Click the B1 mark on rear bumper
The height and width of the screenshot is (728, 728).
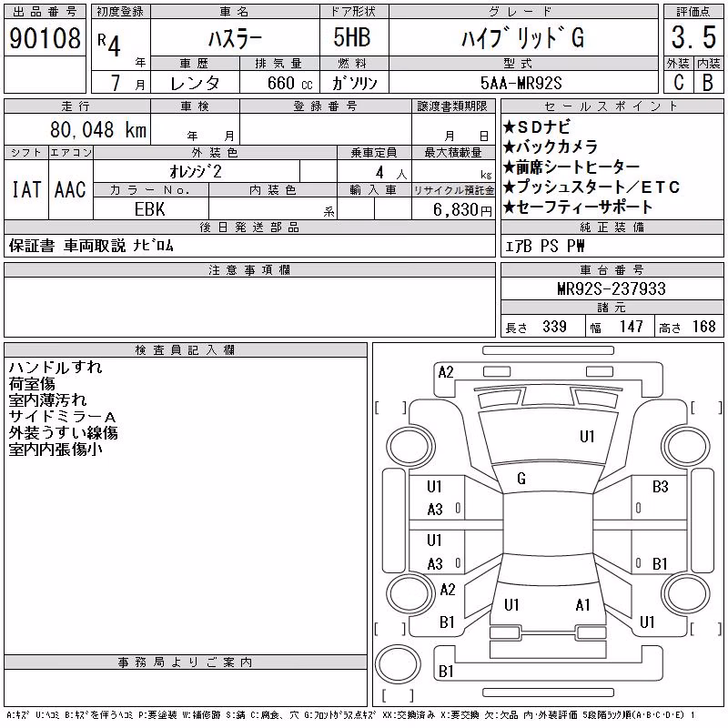(446, 672)
